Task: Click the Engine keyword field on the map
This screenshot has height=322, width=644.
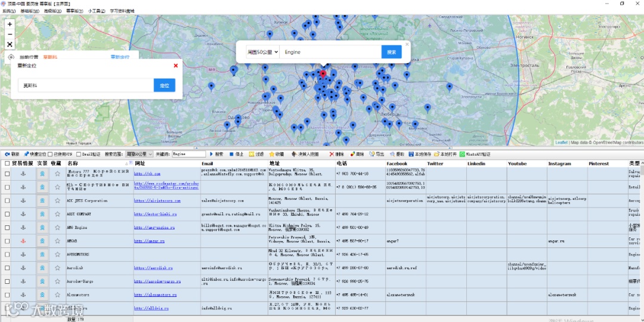Action: point(330,52)
